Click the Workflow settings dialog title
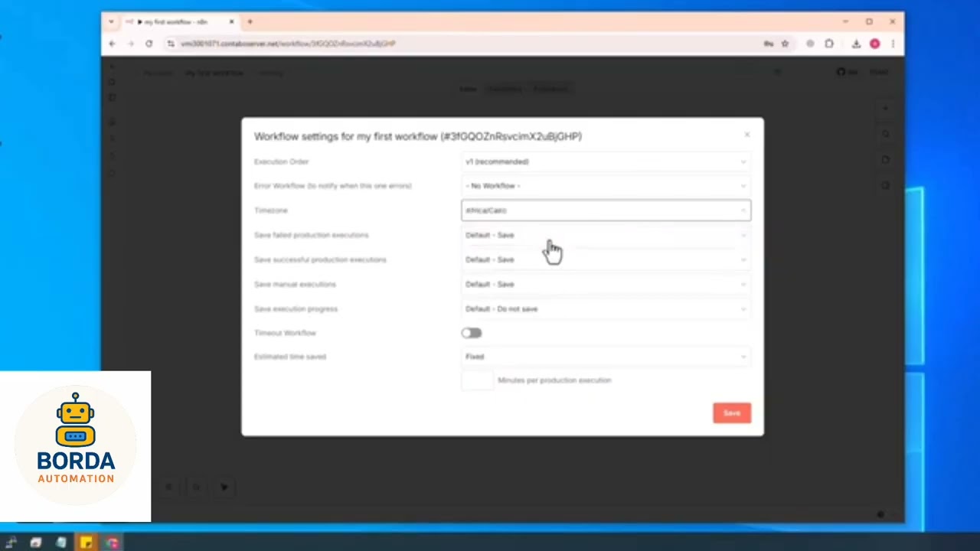 [418, 136]
